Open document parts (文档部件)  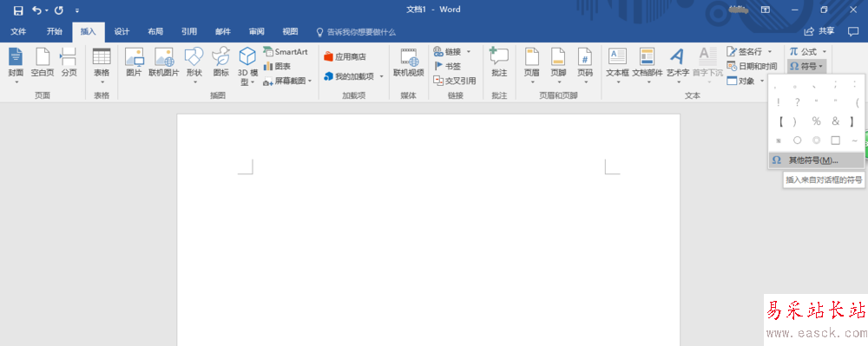pyautogui.click(x=648, y=65)
